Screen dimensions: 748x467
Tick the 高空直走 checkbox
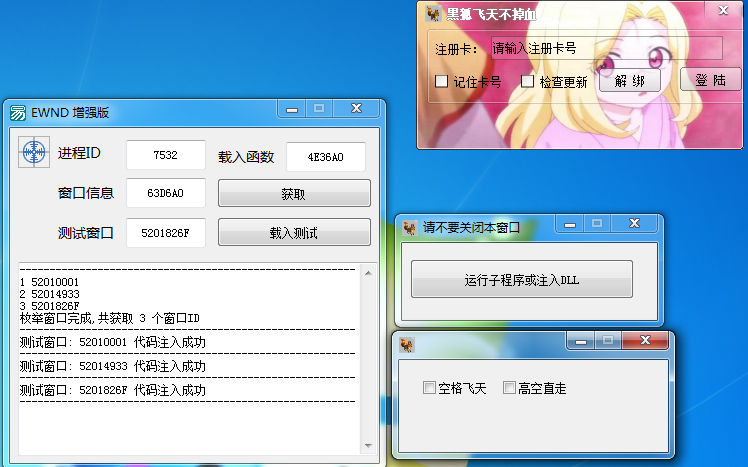[x=509, y=388]
